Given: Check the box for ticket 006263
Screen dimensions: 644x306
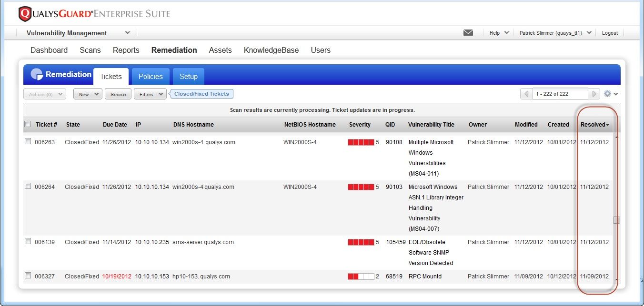Looking at the screenshot, I should tap(28, 141).
